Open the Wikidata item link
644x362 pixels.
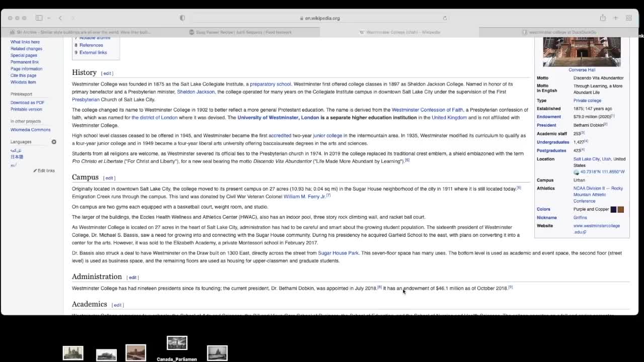pyautogui.click(x=23, y=82)
